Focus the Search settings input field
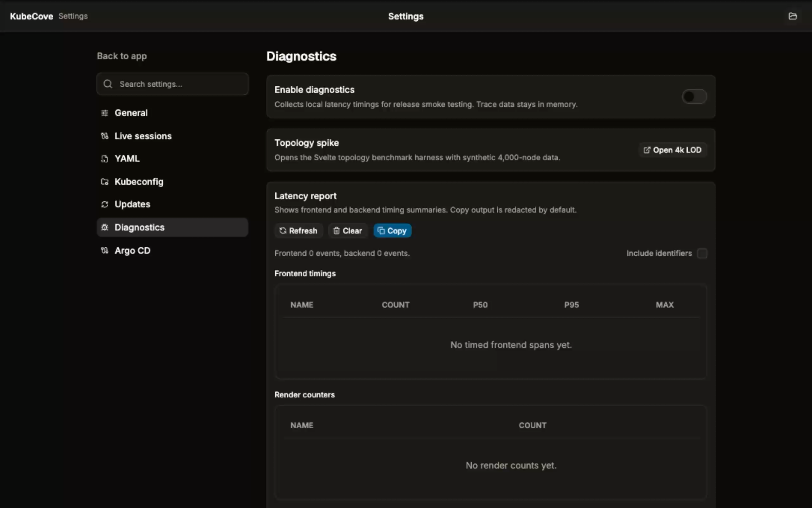812x508 pixels. coord(173,84)
